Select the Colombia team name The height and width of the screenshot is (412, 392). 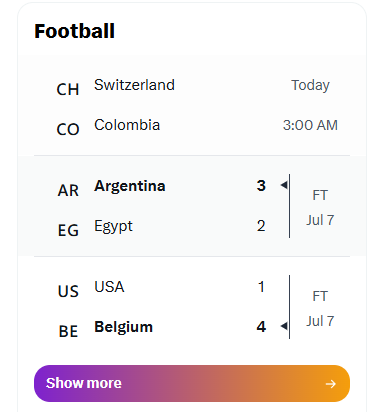(127, 125)
